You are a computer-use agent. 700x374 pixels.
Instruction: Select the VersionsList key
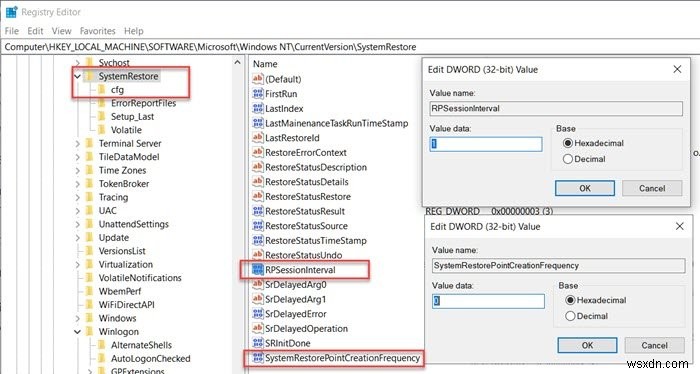point(122,251)
